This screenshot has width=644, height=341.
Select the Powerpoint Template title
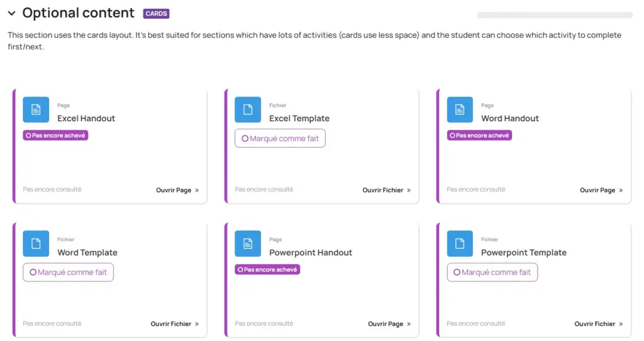(523, 252)
